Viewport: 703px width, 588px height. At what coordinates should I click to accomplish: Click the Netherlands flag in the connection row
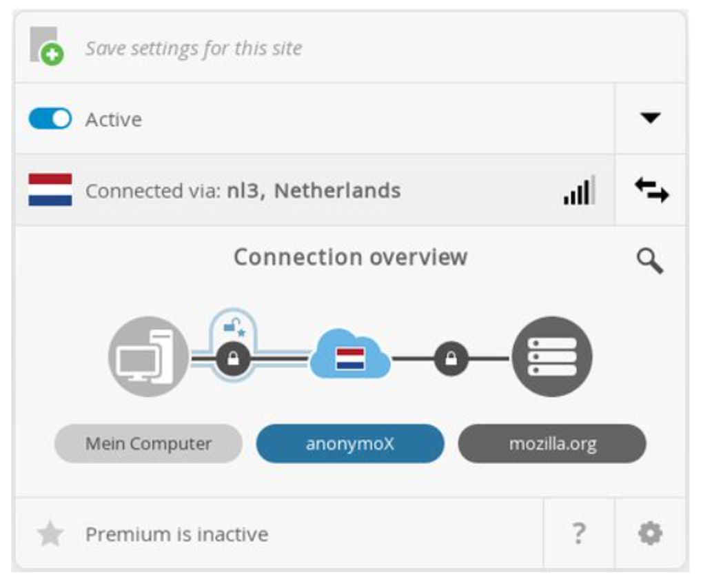pyautogui.click(x=50, y=190)
